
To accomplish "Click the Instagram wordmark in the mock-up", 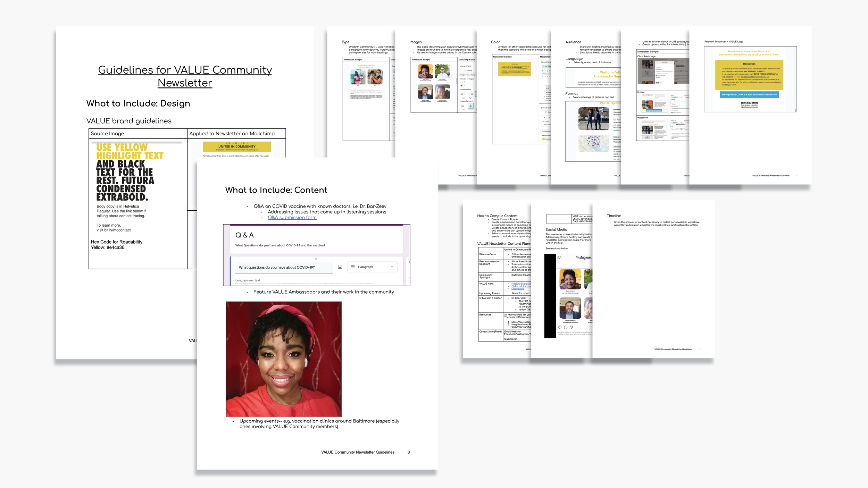I will 584,258.
